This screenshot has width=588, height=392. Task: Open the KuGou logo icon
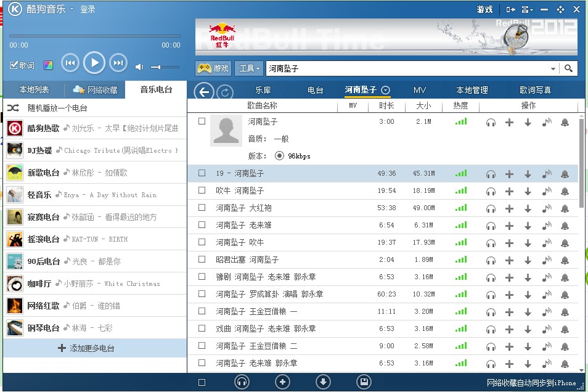[15, 9]
